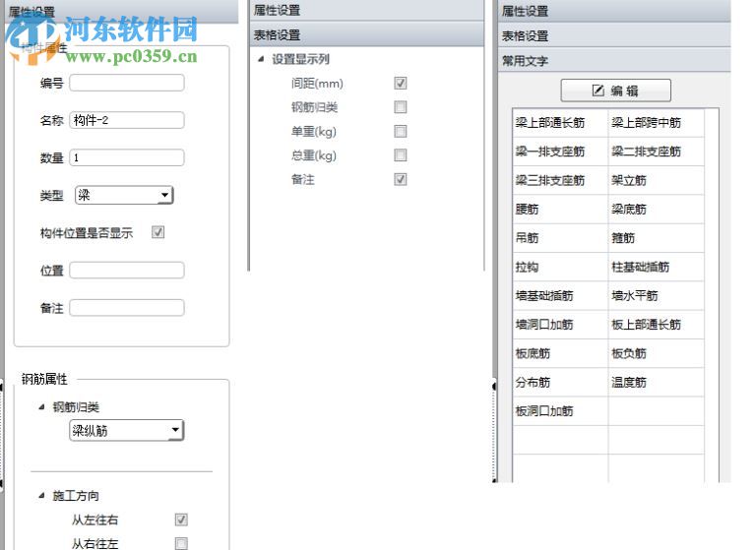This screenshot has height=550, width=756.
Task: Collapse the 设置显示列 section
Action: click(261, 59)
